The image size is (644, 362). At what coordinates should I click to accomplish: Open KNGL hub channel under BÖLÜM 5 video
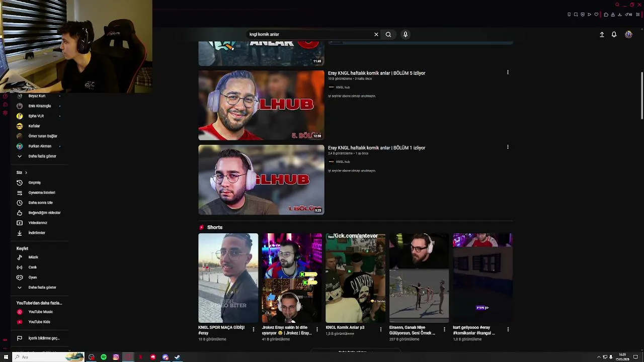click(x=343, y=87)
